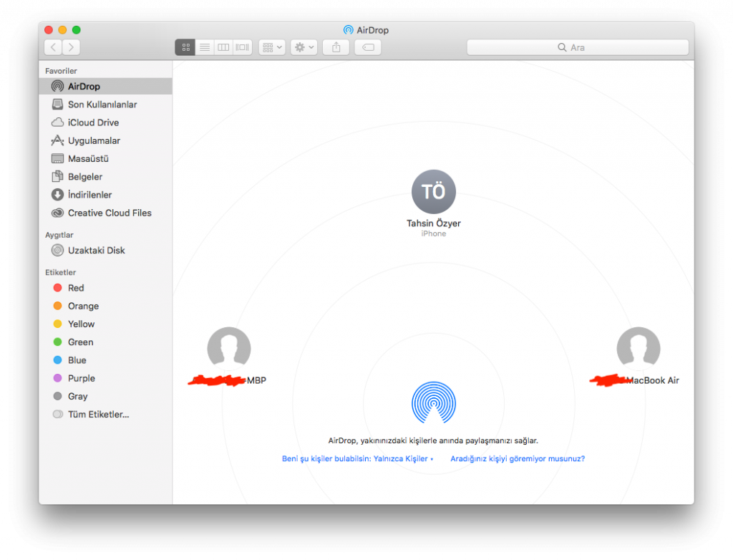Click the Ara search field

coord(577,47)
